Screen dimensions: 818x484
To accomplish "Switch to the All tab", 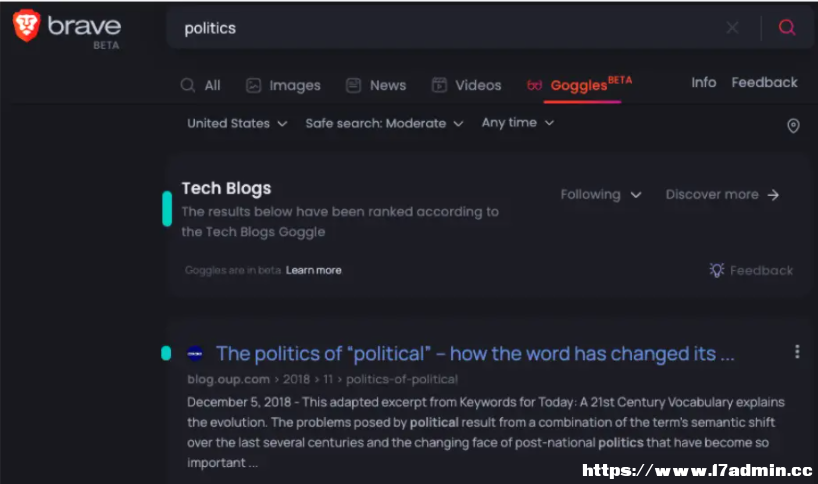I will 201,85.
